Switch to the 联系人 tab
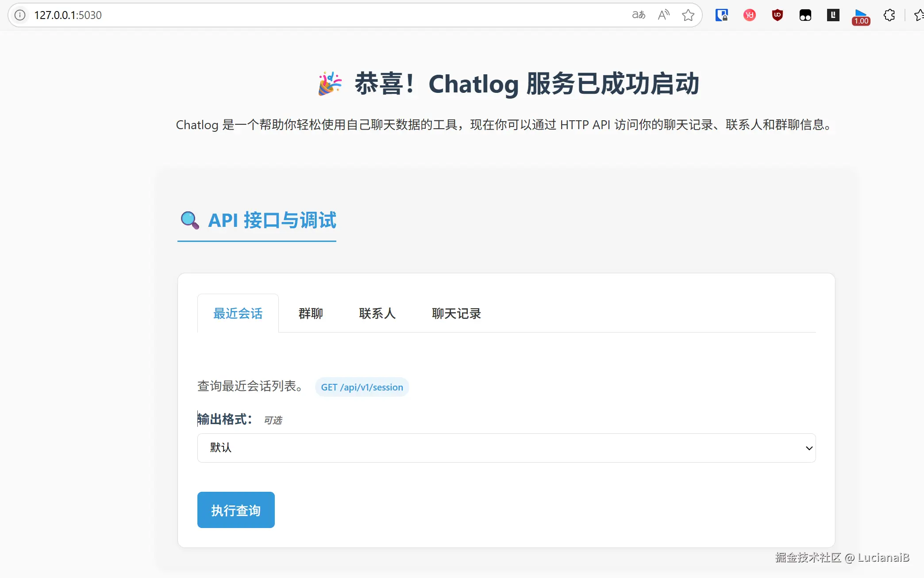 [377, 314]
